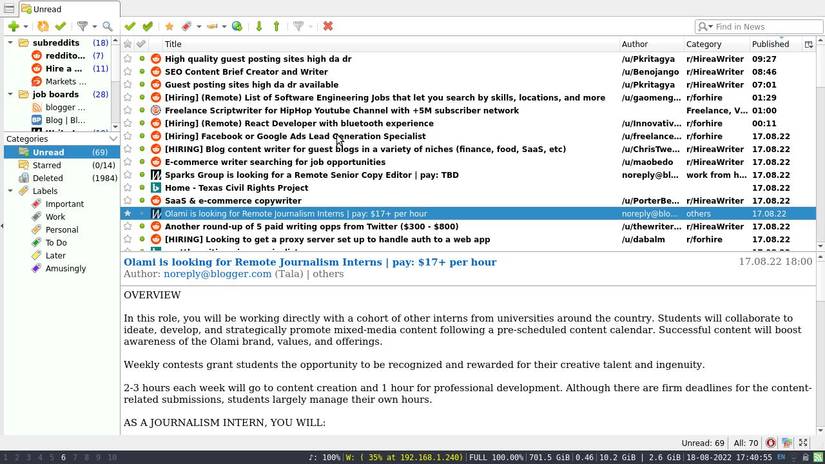Click the red X delete article icon
Image resolution: width=825 pixels, height=464 pixels.
pyautogui.click(x=328, y=26)
